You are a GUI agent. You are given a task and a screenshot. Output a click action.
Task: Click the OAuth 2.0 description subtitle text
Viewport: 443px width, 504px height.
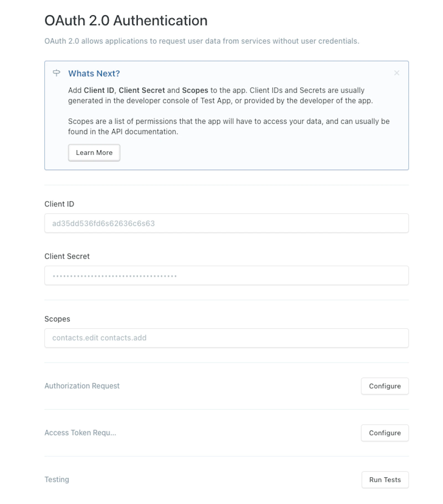(202, 41)
